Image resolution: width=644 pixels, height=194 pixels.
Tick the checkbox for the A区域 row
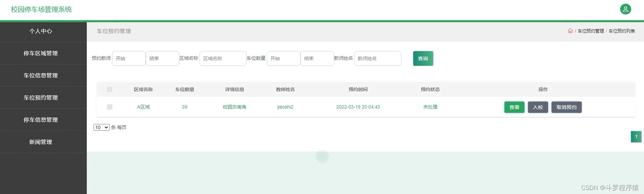(x=110, y=107)
